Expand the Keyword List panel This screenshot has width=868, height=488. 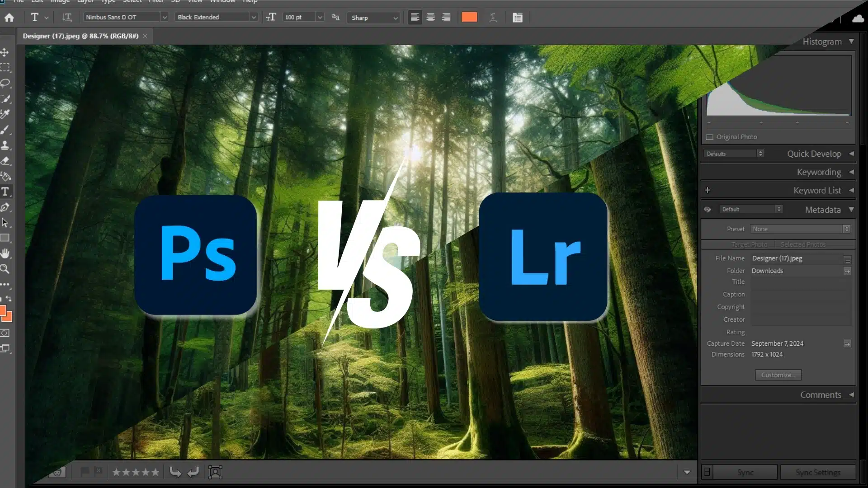(x=851, y=190)
